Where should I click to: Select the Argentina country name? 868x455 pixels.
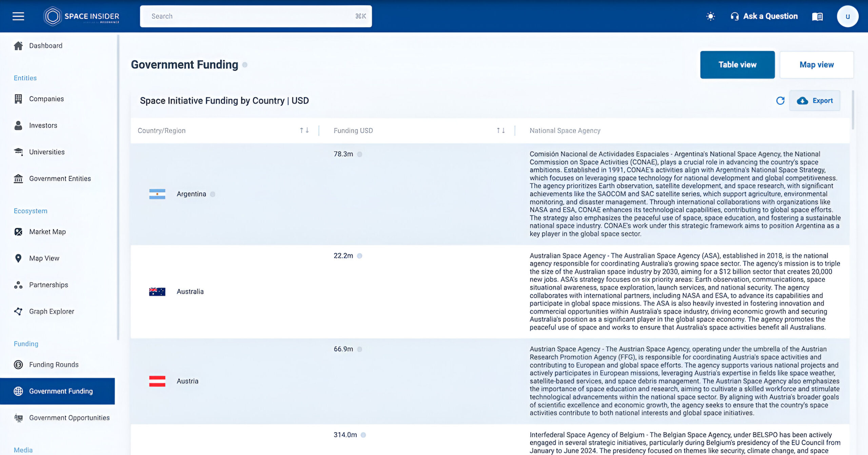tap(191, 194)
